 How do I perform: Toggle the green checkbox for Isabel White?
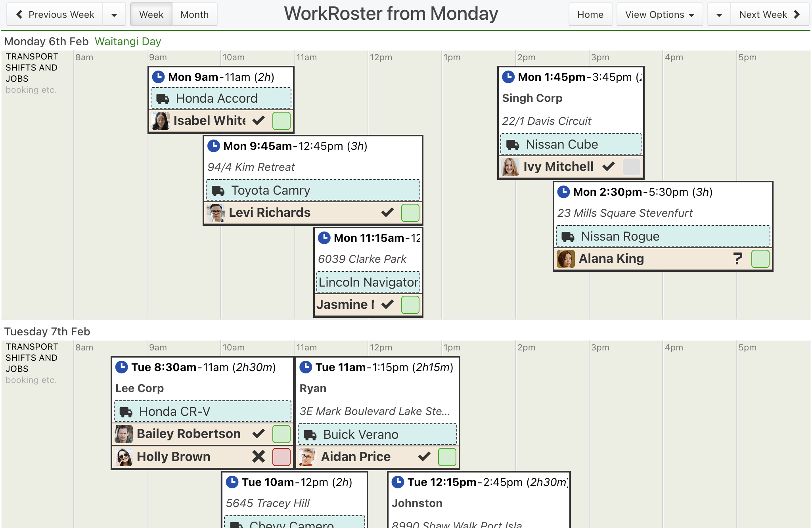[x=282, y=121]
